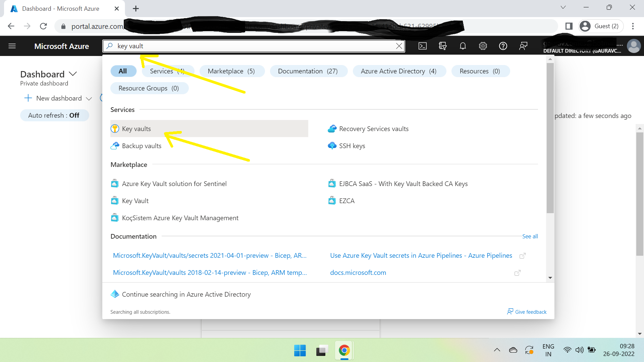Open the volume control in system tray

(579, 350)
